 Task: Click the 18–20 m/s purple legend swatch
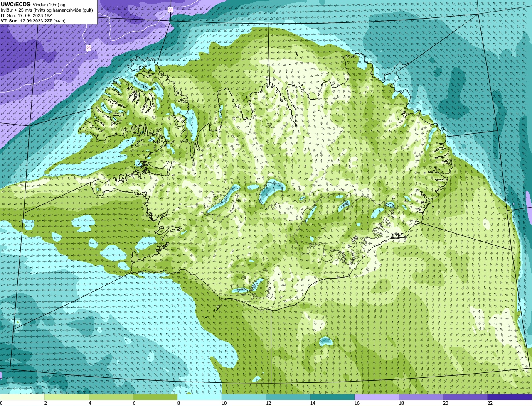point(421,397)
